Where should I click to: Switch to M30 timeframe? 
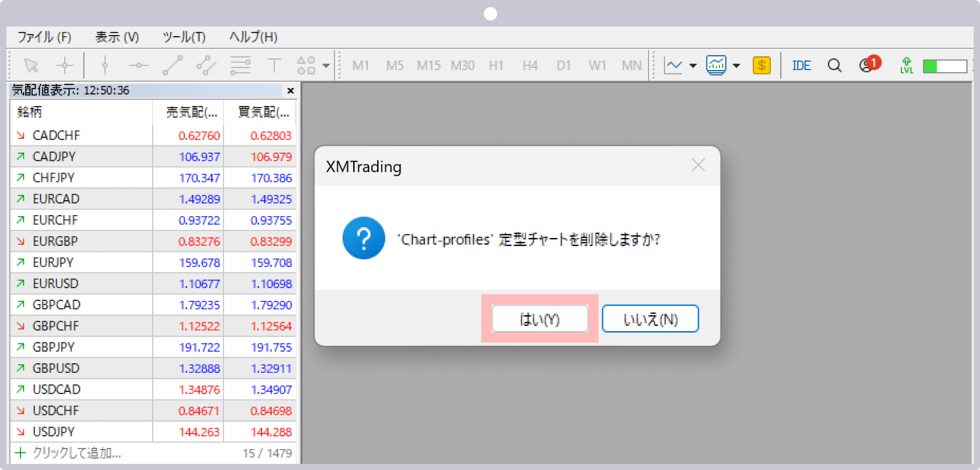(x=462, y=65)
